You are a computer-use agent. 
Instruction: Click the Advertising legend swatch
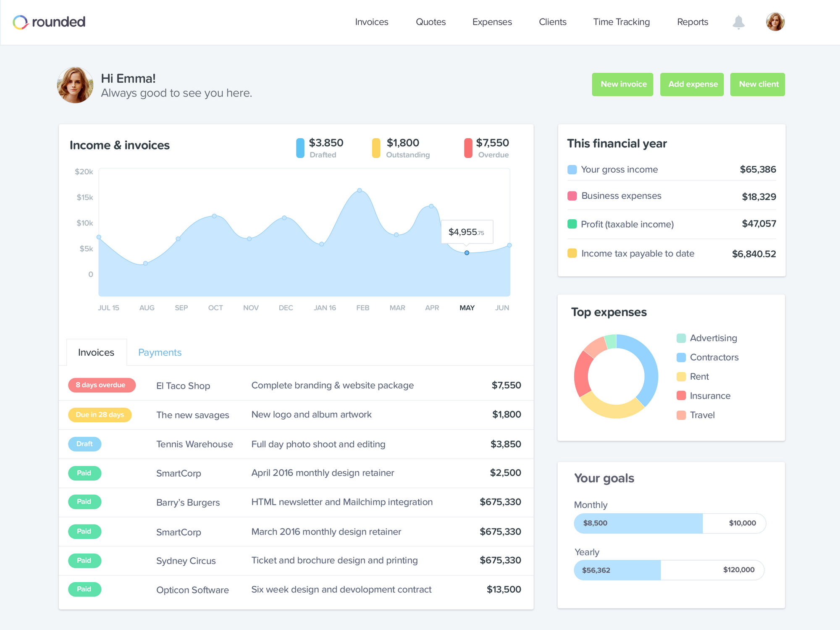681,338
